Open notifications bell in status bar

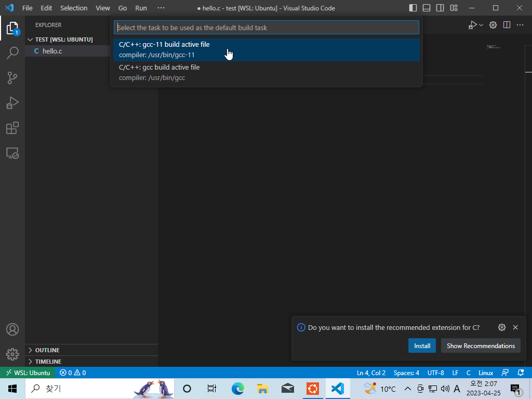click(x=521, y=373)
